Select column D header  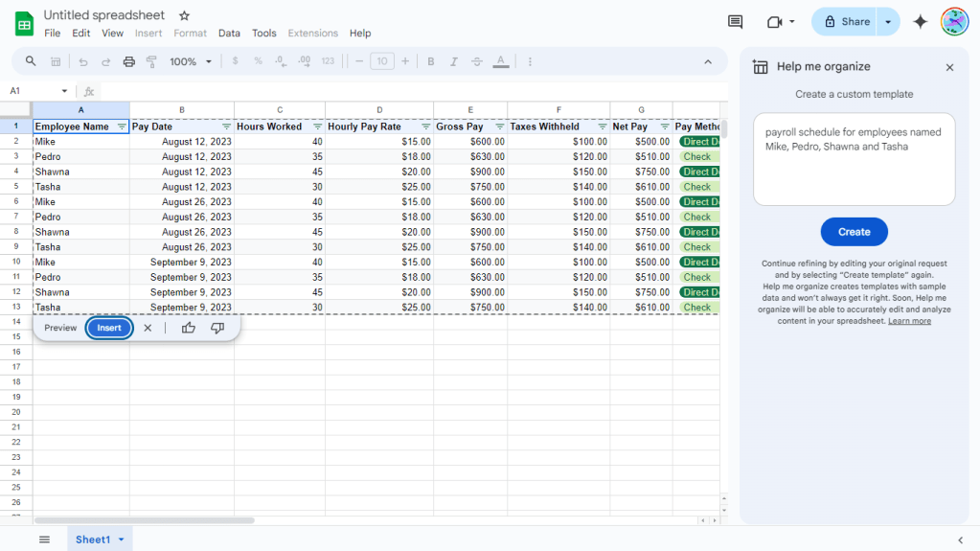click(x=378, y=109)
